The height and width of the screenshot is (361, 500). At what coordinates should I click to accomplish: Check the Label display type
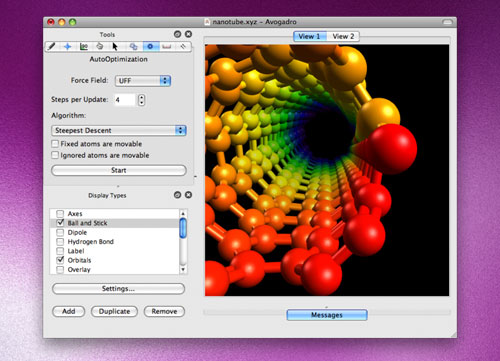point(60,251)
